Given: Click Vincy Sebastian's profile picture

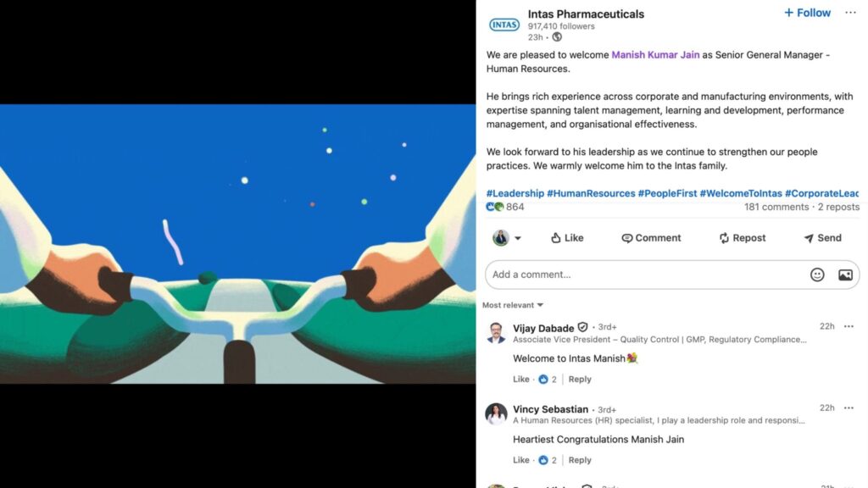Looking at the screenshot, I should [x=496, y=413].
